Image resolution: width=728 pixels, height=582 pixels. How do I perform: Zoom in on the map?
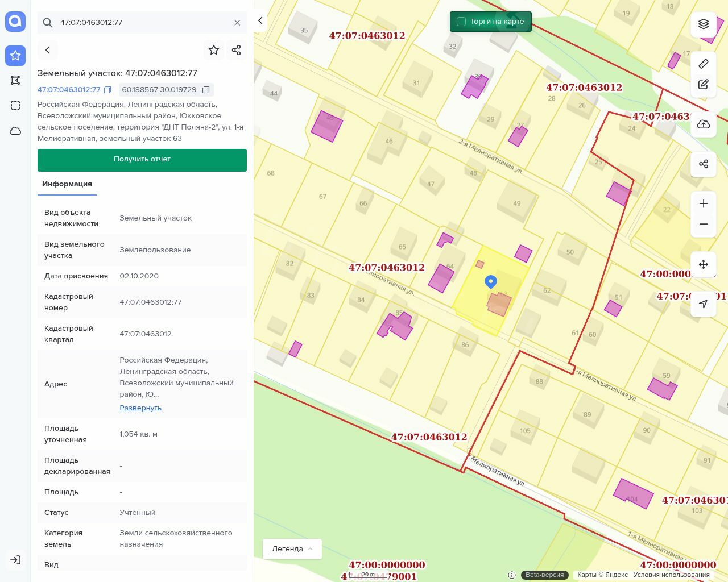point(704,203)
